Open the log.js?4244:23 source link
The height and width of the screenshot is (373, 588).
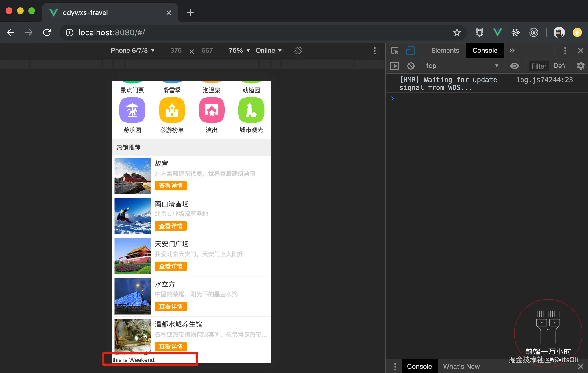click(544, 80)
